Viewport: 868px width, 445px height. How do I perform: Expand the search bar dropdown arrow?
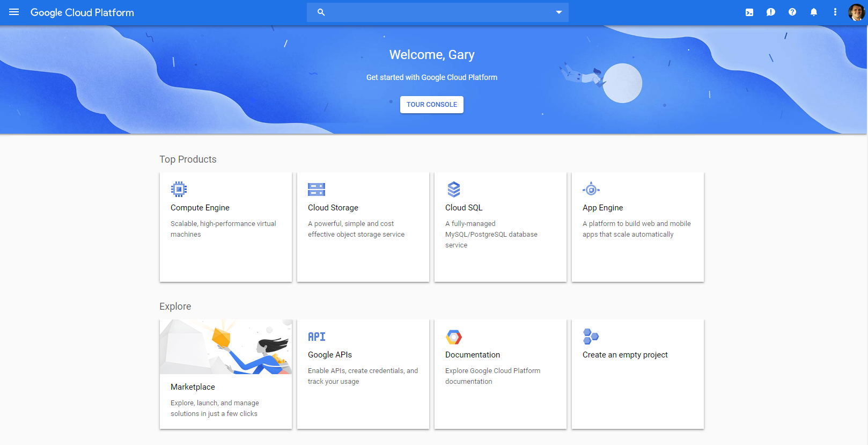(x=559, y=12)
